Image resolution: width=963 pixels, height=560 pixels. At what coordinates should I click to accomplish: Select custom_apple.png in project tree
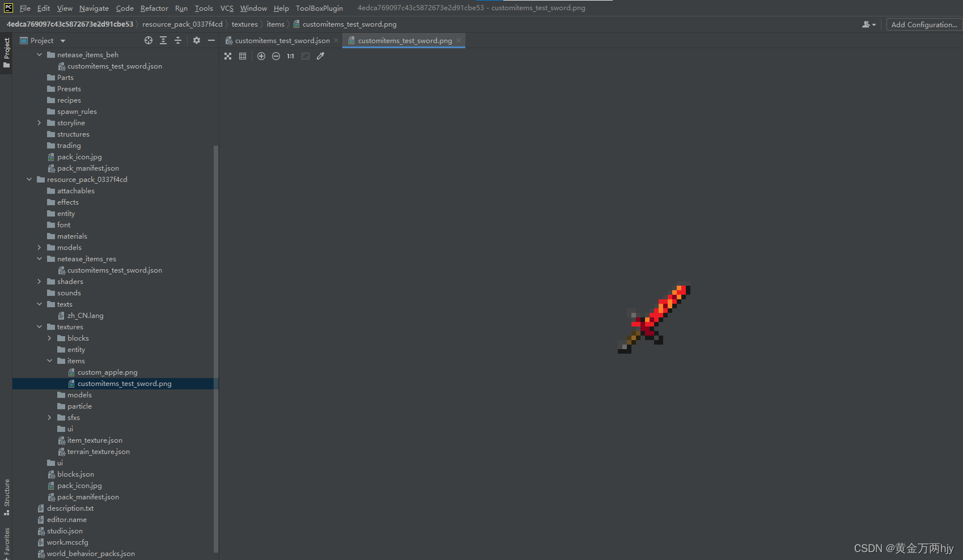point(107,372)
